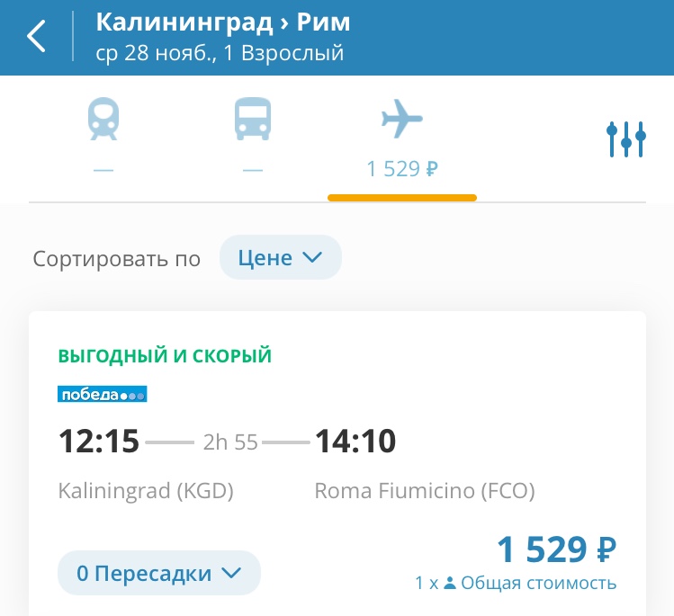The height and width of the screenshot is (616, 674).
Task: Select the airplane transport icon
Action: pyautogui.click(x=402, y=119)
